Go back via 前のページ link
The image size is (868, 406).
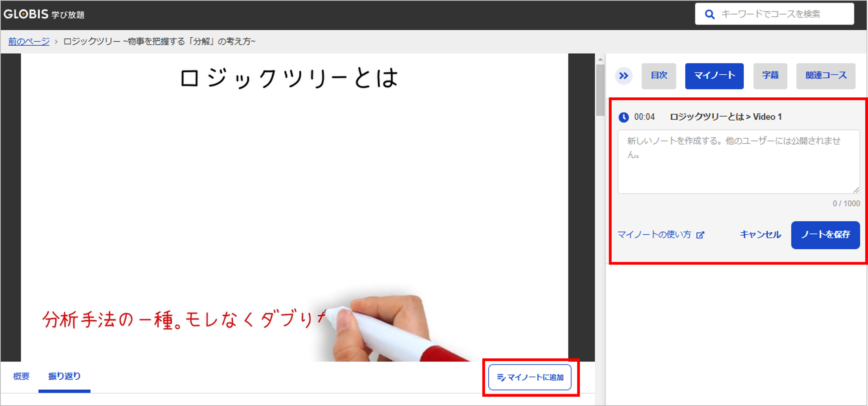coord(29,42)
